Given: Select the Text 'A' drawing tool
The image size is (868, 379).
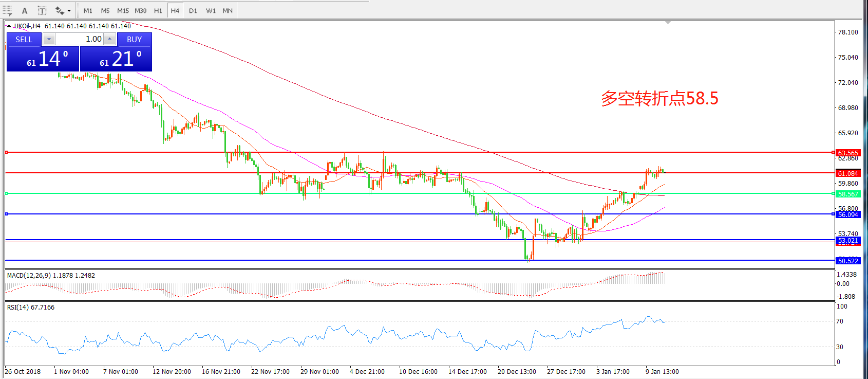Looking at the screenshot, I should click(24, 10).
